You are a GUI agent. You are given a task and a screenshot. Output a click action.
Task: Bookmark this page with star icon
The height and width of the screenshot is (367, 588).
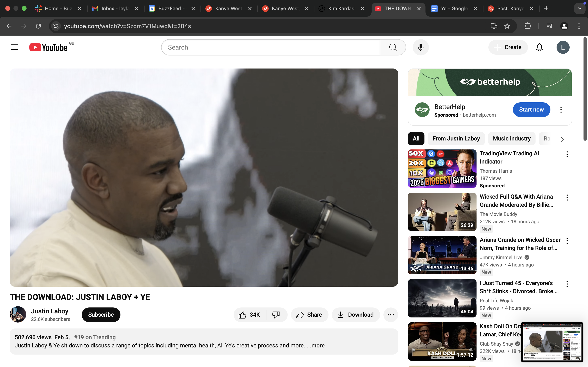click(x=507, y=26)
